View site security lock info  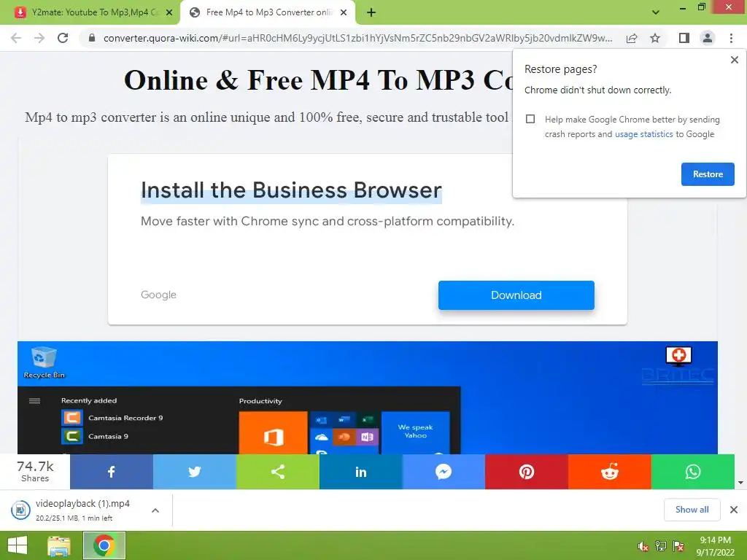coord(92,38)
